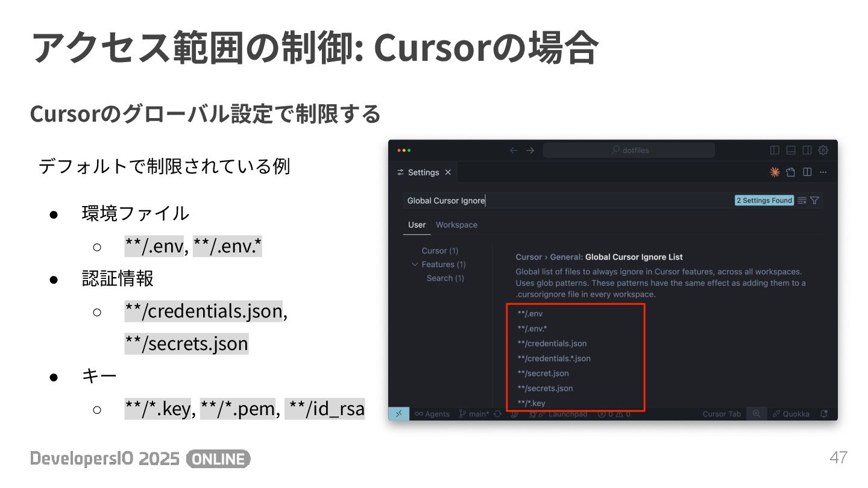Open Quokka in the status bar
868x488 pixels.
[791, 414]
